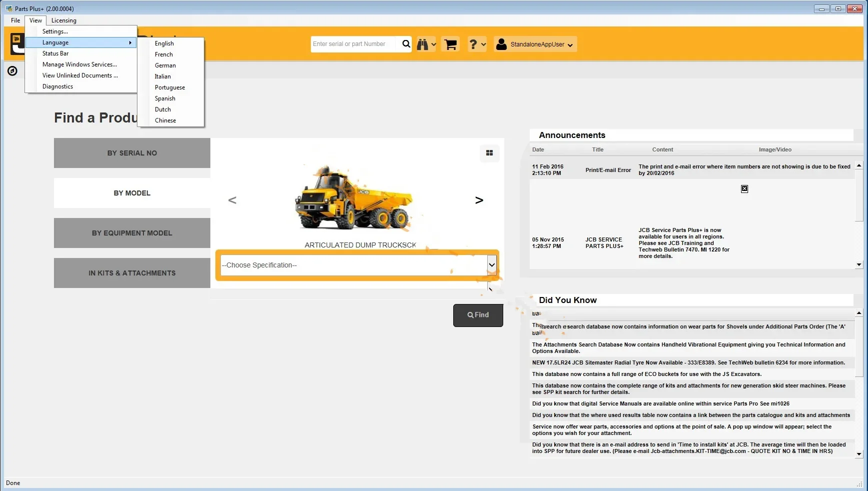This screenshot has width=868, height=491.
Task: Click broken image placeholder in Announcements
Action: tap(744, 189)
